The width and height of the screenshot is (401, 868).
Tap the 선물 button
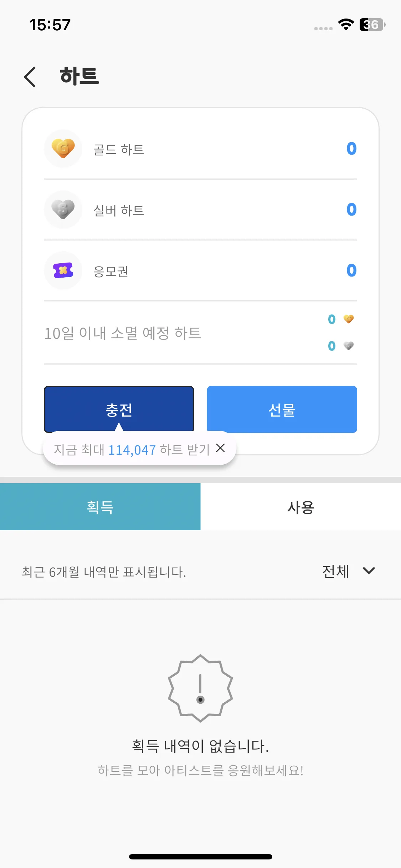click(282, 409)
